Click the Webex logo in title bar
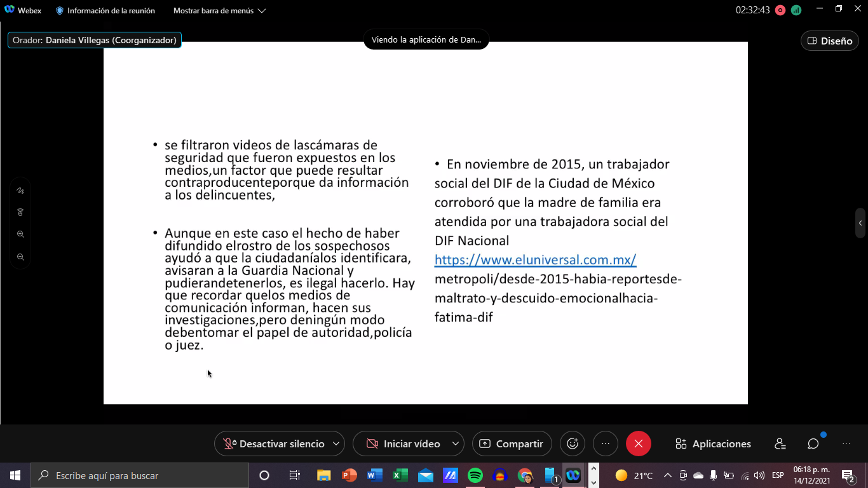The height and width of the screenshot is (488, 868). point(10,10)
